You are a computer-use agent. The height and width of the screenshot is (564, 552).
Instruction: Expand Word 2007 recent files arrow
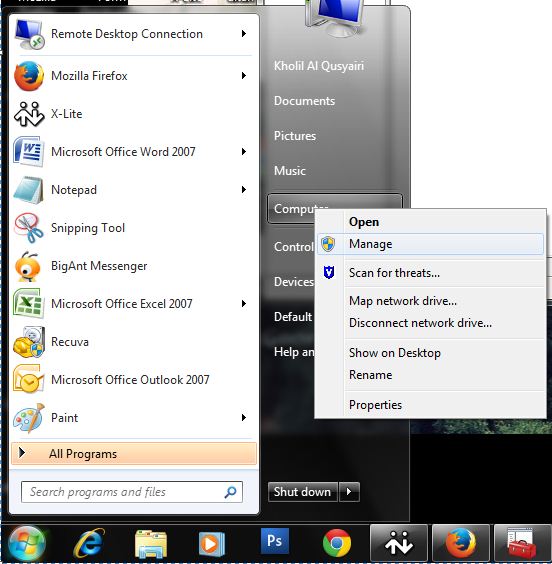[244, 151]
